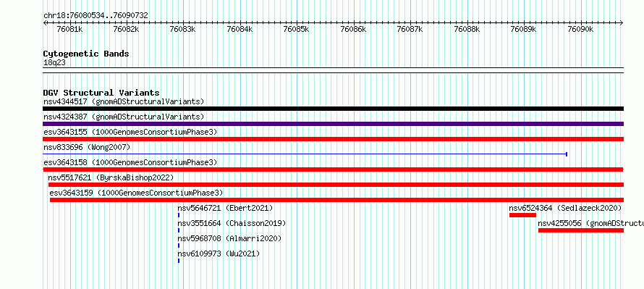The height and width of the screenshot is (289, 644).
Task: Open the nsv3551664 Chaisson2019 label
Action: (232, 223)
